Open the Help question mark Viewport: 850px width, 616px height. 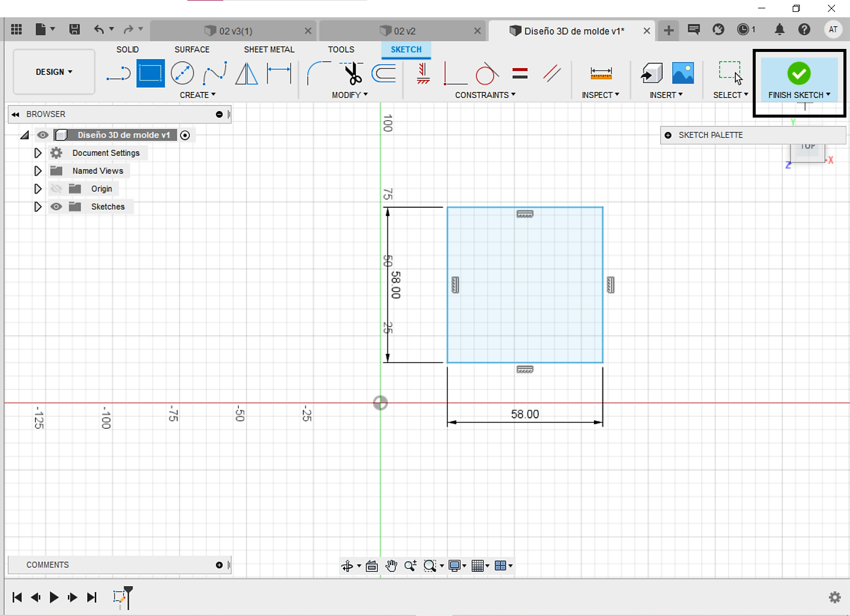pyautogui.click(x=805, y=29)
